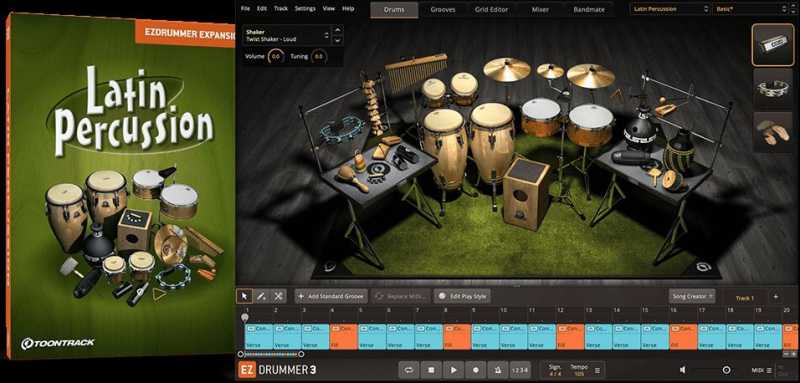Open the tempo options list icon
800x383 pixels.
tap(597, 370)
